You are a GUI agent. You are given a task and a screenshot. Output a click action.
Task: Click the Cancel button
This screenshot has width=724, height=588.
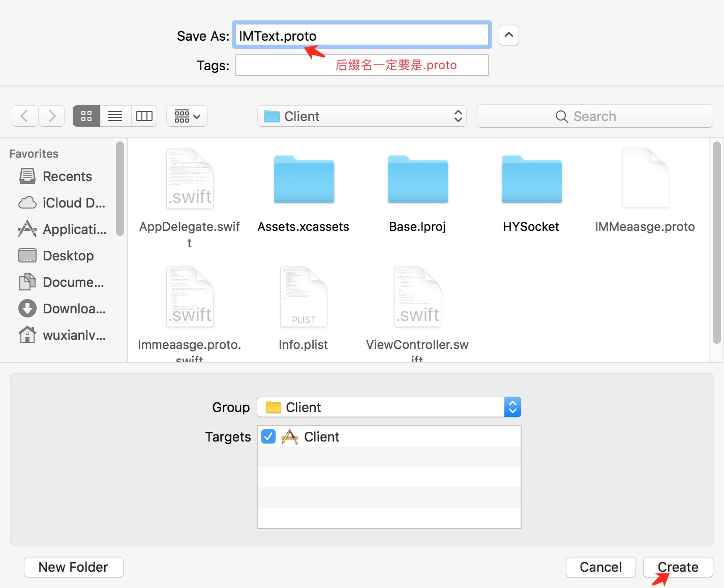point(601,567)
